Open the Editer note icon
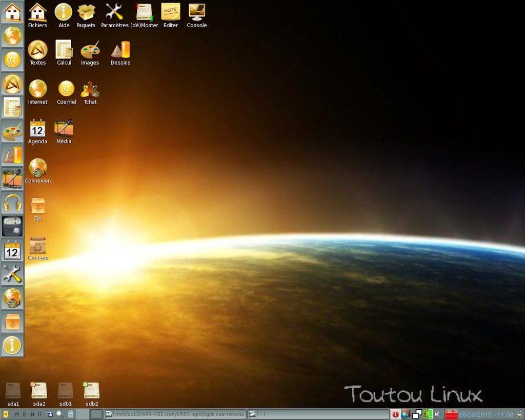Screen dimensions: 525x420 (170, 15)
